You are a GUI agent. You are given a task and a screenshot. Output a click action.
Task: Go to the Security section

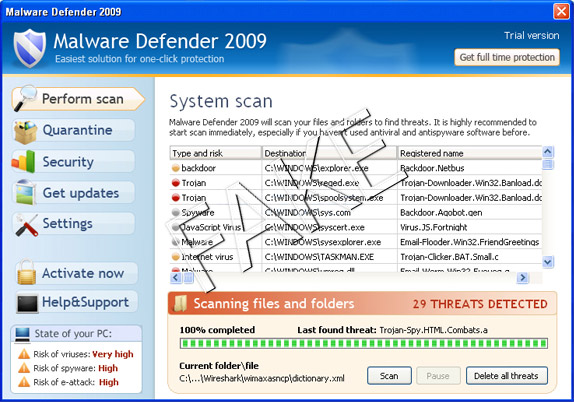(x=73, y=162)
